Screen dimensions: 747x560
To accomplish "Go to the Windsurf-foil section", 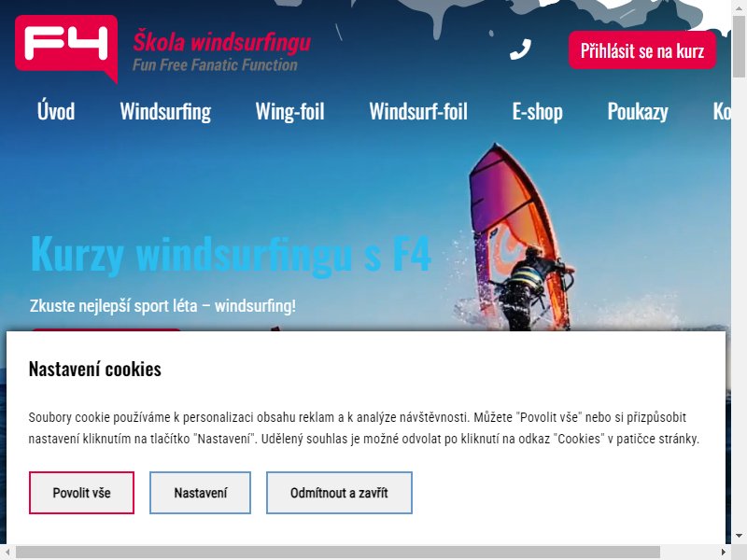I will [x=418, y=111].
